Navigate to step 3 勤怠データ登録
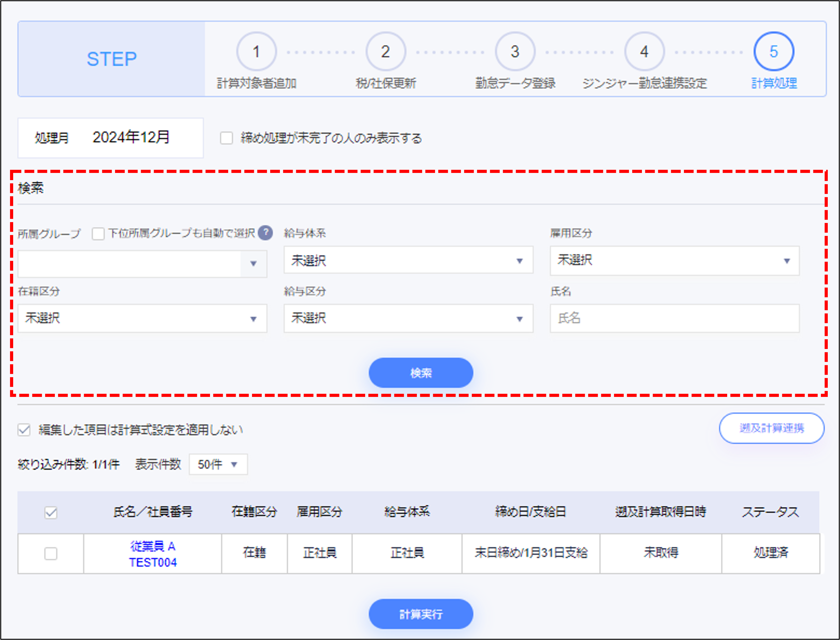 point(515,51)
